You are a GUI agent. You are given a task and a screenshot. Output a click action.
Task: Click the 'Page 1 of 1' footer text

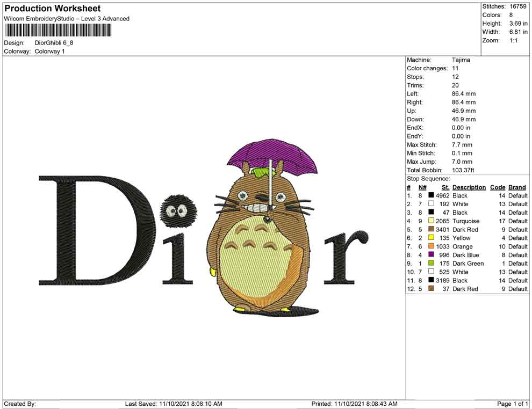[512, 404]
